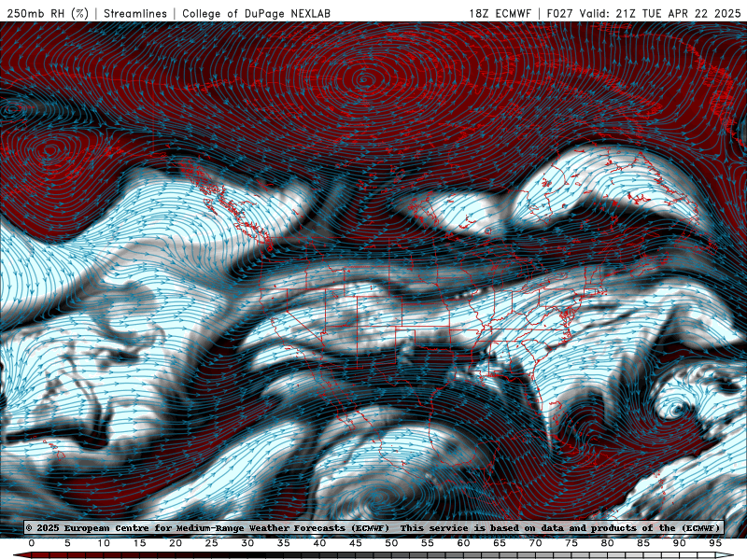Click the "250mb RH (%)" title text
This screenshot has height=560, width=747.
[x=48, y=13]
